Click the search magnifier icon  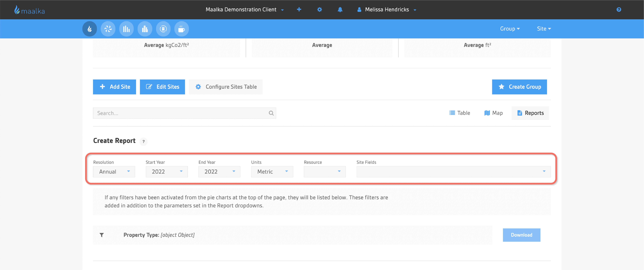(x=271, y=113)
